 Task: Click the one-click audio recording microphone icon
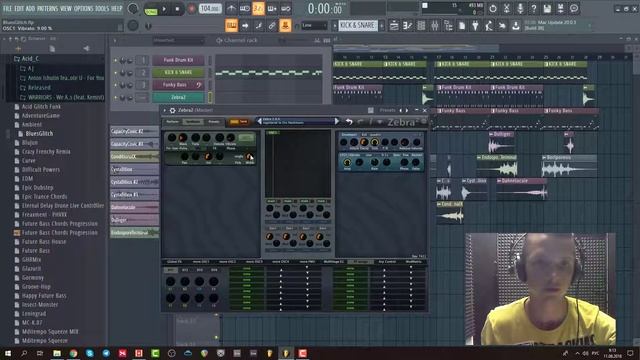[x=520, y=9]
